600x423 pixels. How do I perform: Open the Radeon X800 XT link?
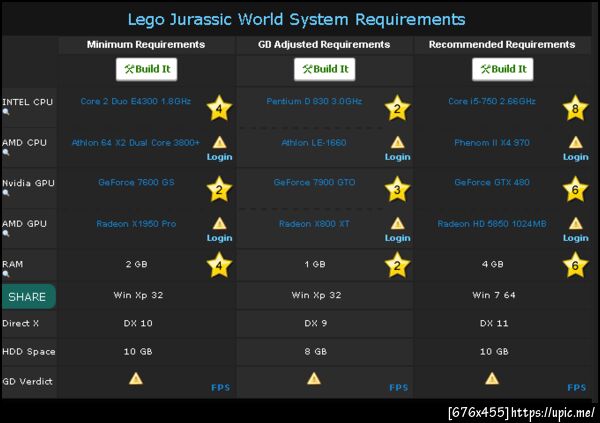point(314,224)
